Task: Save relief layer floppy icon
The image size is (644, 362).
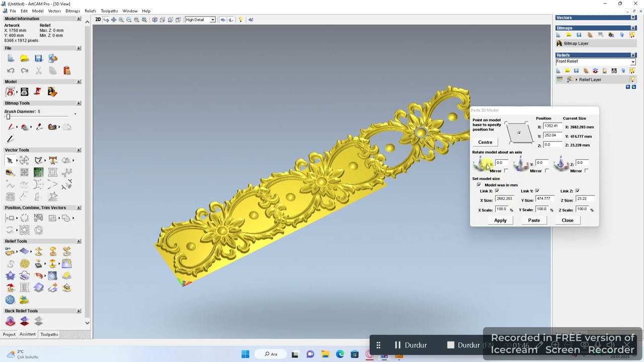Action: click(577, 71)
